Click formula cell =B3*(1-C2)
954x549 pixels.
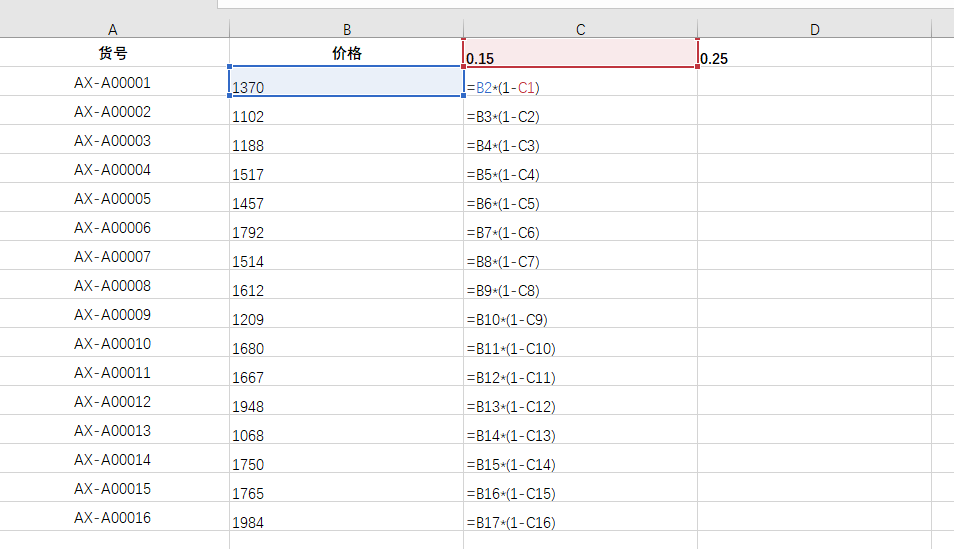[x=580, y=111]
